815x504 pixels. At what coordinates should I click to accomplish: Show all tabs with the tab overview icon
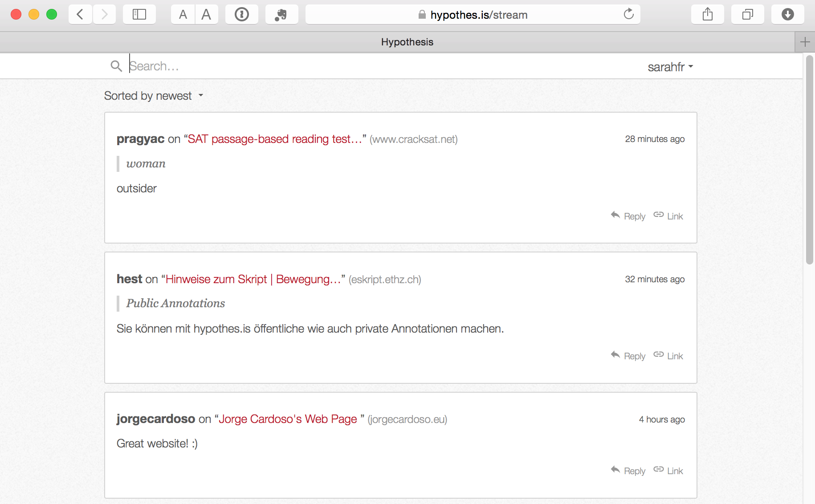[748, 14]
